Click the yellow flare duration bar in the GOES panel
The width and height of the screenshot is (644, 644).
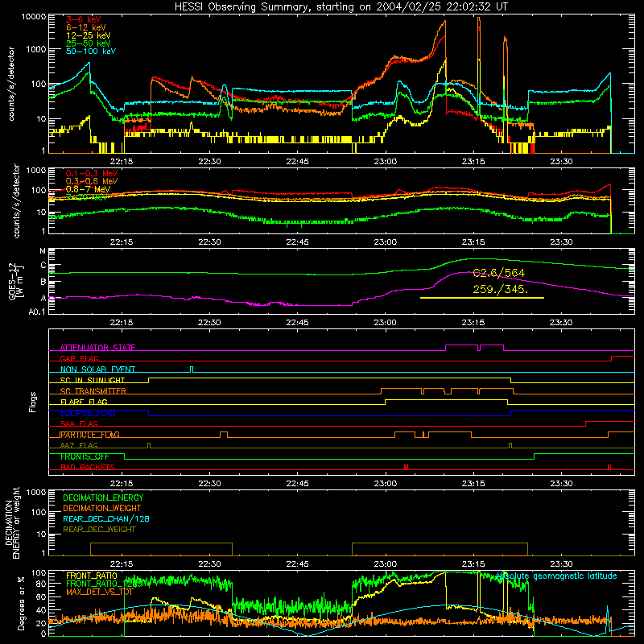click(482, 298)
